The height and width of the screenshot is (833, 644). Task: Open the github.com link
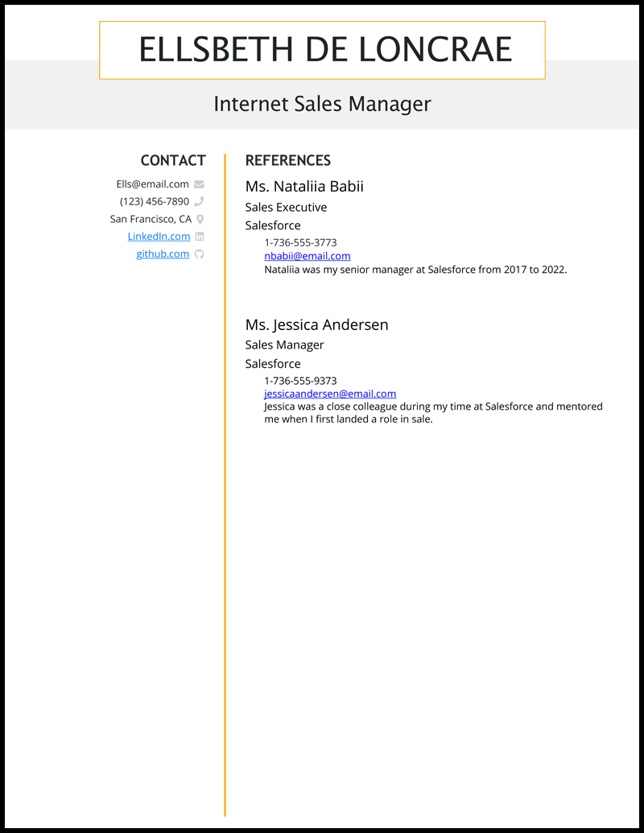tap(163, 254)
